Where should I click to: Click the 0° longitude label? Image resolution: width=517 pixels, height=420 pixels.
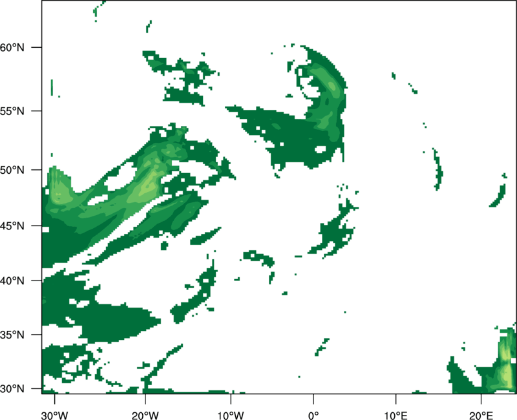313,415
